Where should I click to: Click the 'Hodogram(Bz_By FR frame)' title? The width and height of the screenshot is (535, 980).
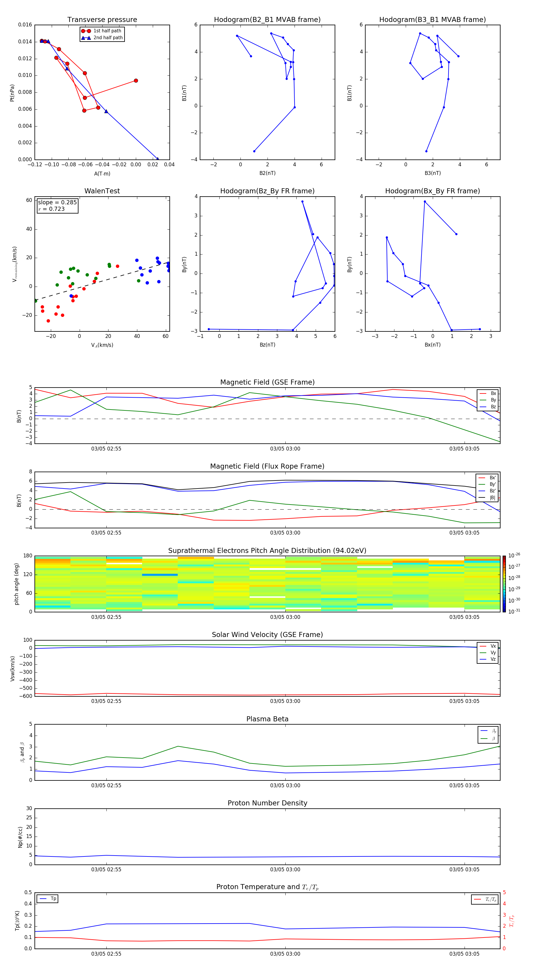tap(267, 191)
